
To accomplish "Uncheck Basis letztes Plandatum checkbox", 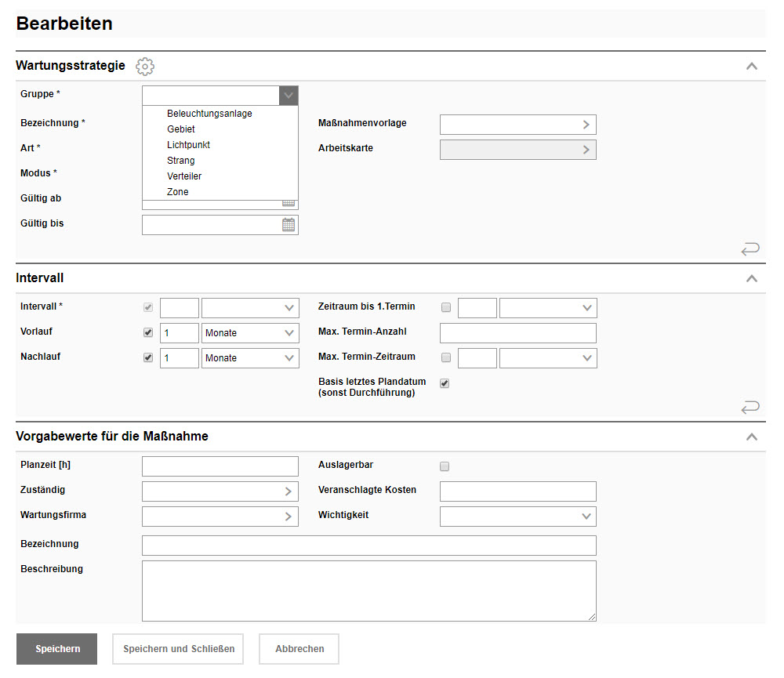I will [x=445, y=383].
